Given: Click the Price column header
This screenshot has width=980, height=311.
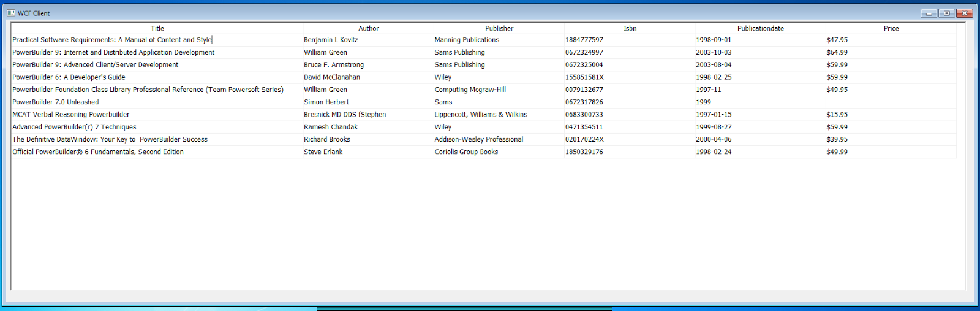Looking at the screenshot, I should tap(891, 28).
